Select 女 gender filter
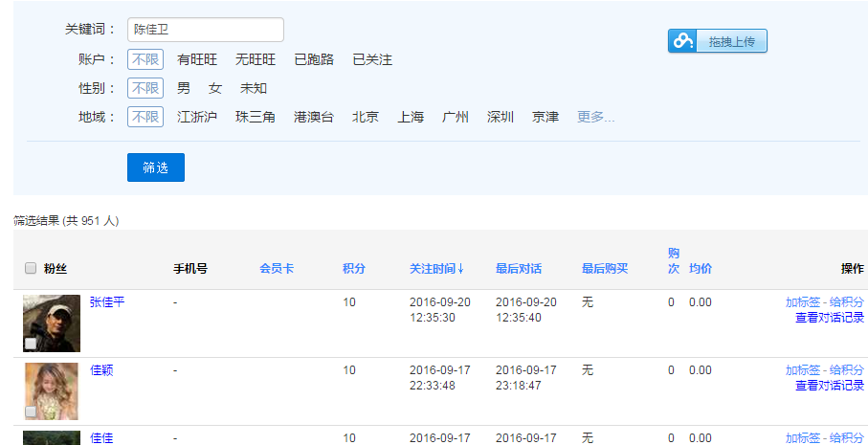The width and height of the screenshot is (868, 445). pos(215,88)
